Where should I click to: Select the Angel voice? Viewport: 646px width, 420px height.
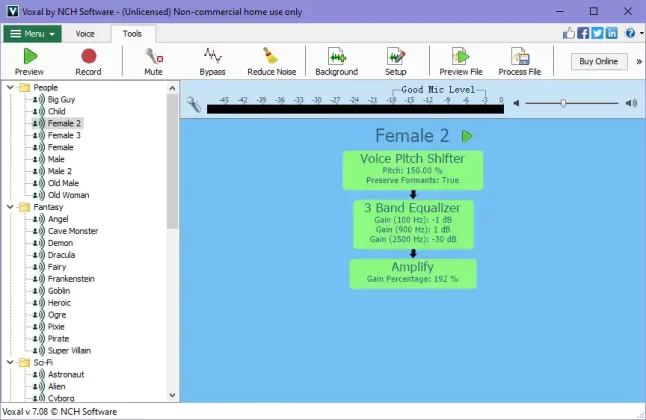pyautogui.click(x=58, y=219)
